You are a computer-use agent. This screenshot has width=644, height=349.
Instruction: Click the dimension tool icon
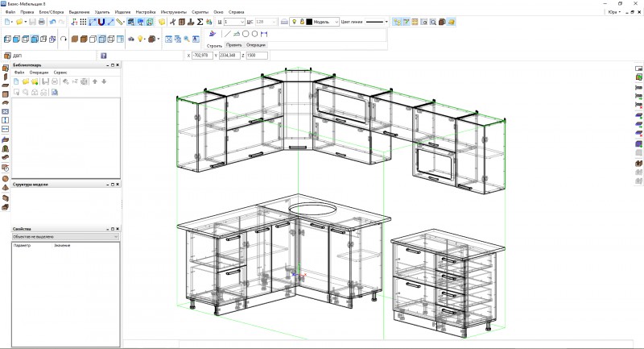pyautogui.click(x=264, y=34)
